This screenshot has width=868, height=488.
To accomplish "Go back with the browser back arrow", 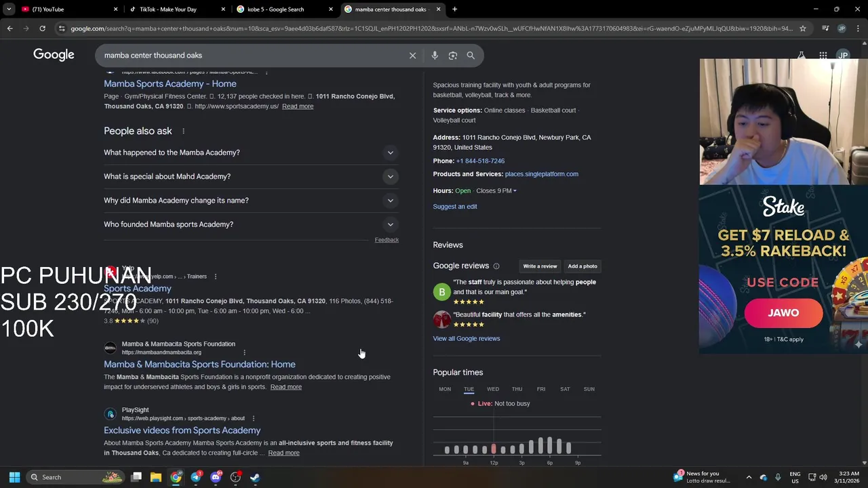I will [x=9, y=28].
